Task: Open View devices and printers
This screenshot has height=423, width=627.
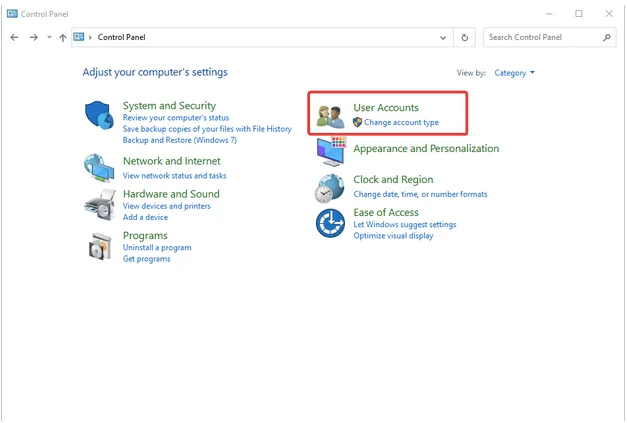Action: point(166,206)
